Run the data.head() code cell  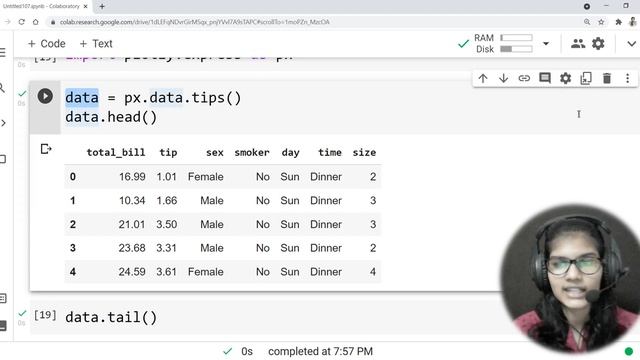click(45, 96)
